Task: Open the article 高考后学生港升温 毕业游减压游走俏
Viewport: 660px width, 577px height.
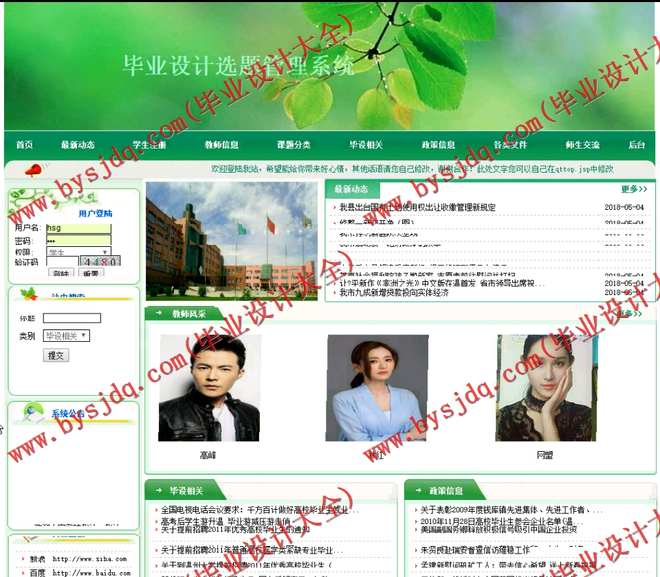Action: point(226,522)
